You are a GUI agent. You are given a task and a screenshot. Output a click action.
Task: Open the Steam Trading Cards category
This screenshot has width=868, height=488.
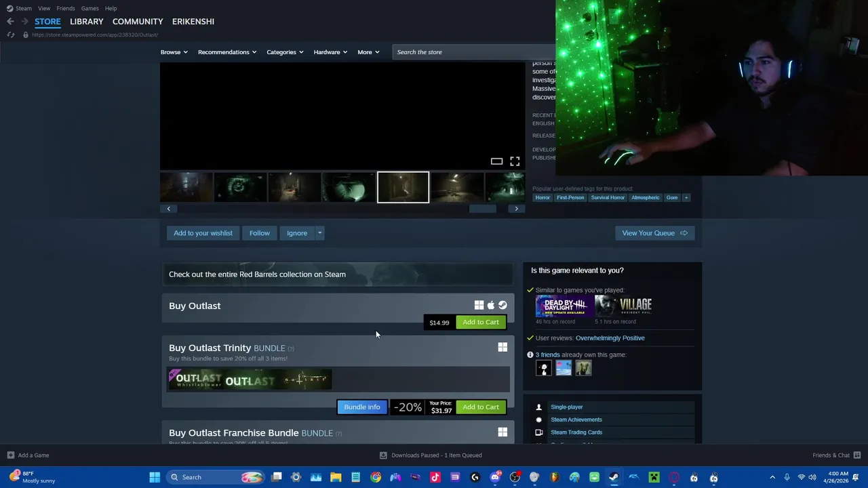(x=576, y=432)
